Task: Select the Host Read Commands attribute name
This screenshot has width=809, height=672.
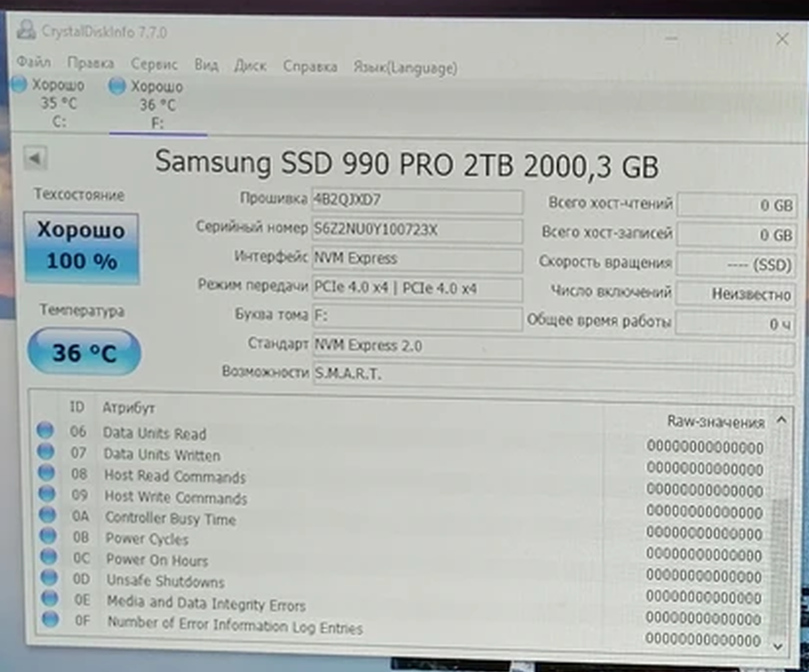Action: tap(175, 475)
